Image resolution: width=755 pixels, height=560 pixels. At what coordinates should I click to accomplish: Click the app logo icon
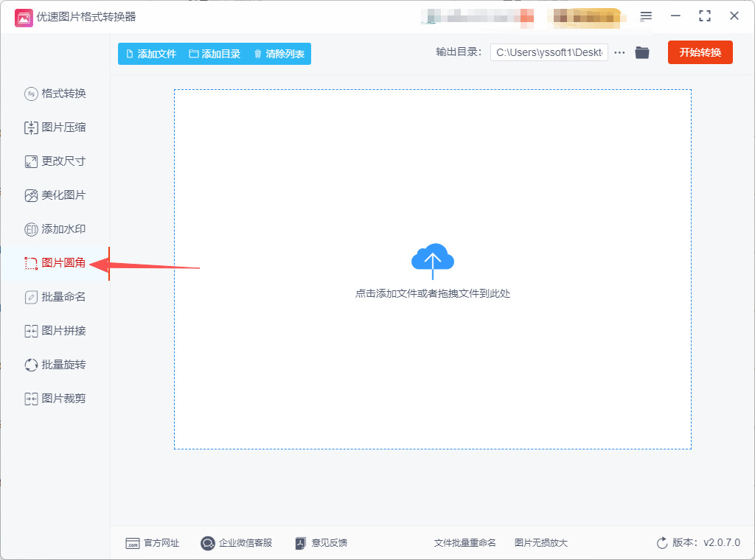[24, 18]
